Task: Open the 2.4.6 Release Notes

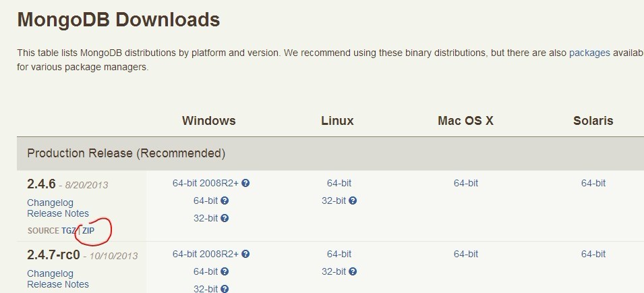Action: [58, 214]
